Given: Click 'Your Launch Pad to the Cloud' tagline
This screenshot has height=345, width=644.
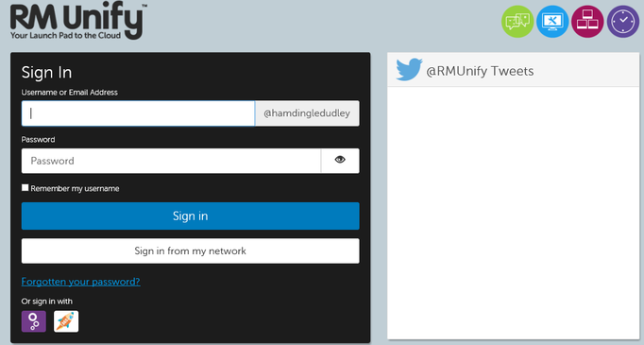Looking at the screenshot, I should point(66,35).
